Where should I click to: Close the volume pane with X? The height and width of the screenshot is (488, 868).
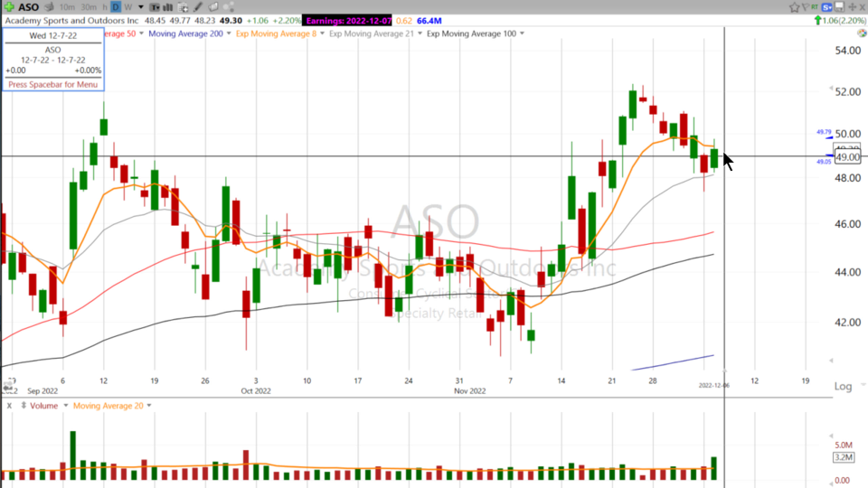9,406
